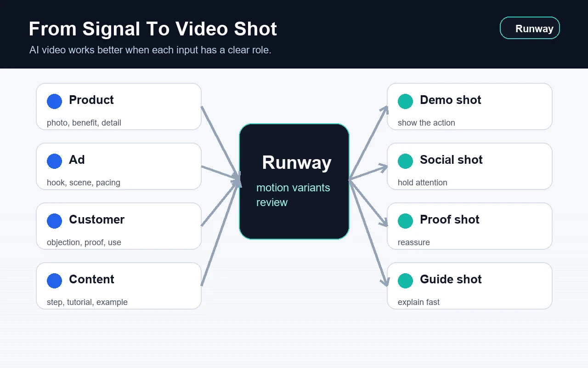Click the "hold attention" text
Image resolution: width=588 pixels, height=368 pixels.
click(423, 183)
